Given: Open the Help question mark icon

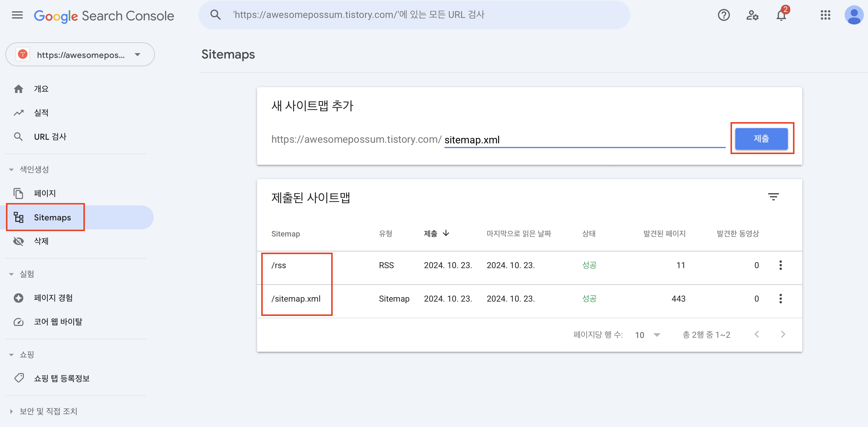Looking at the screenshot, I should [x=723, y=15].
